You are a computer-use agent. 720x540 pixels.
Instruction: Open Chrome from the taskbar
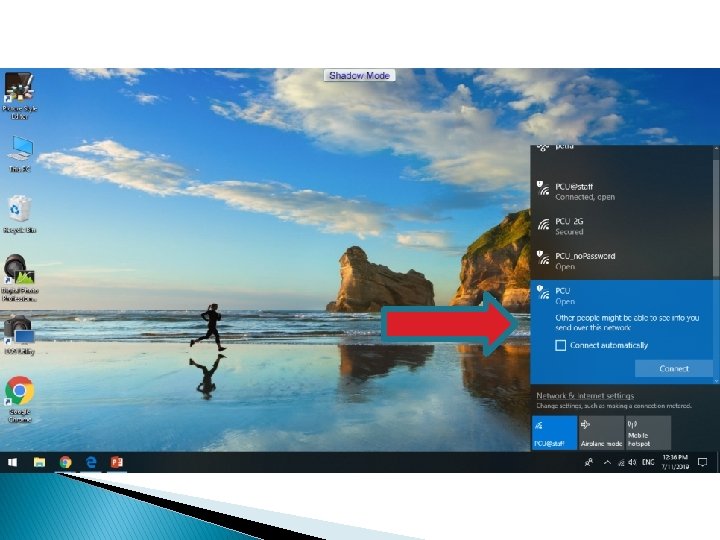coord(66,462)
